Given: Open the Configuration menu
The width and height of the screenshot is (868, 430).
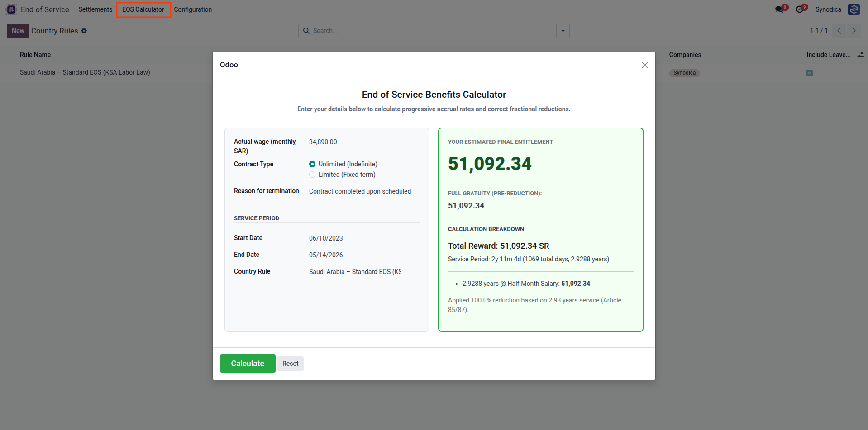Looking at the screenshot, I should pyautogui.click(x=193, y=9).
